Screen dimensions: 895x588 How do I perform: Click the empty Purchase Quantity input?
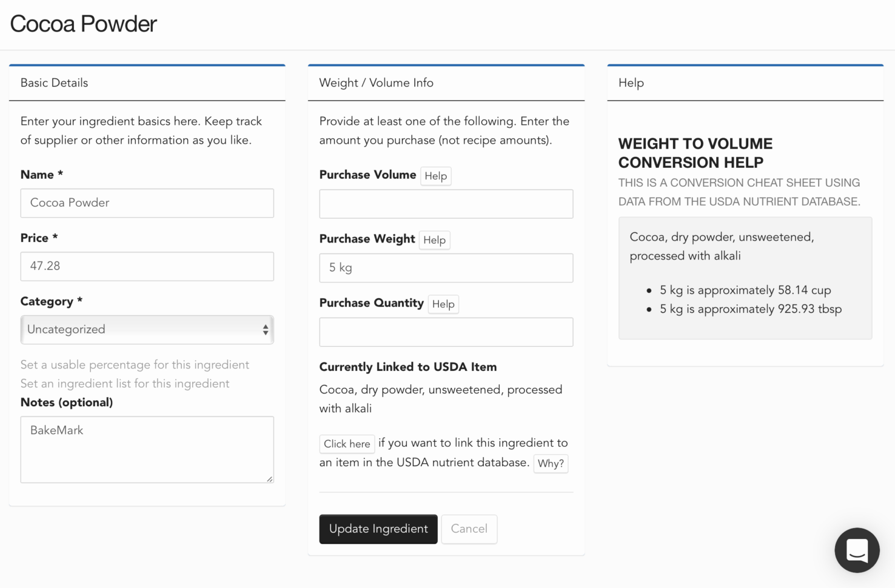tap(446, 332)
